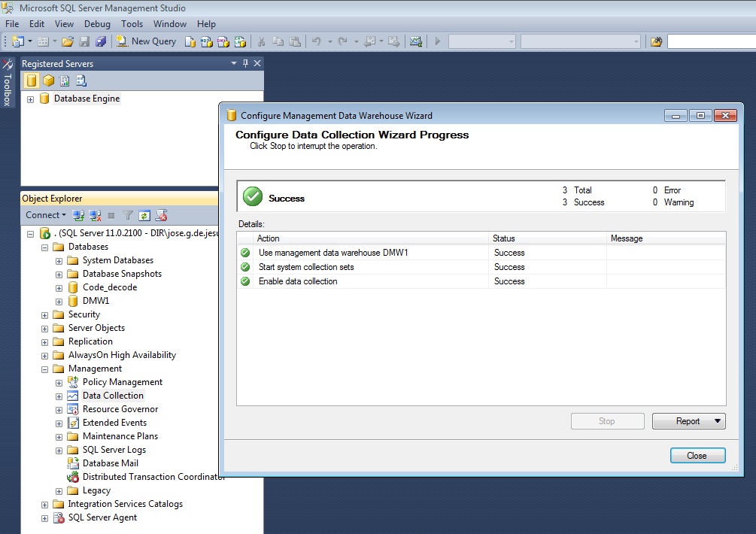Screen dimensions: 756x534
Task: Collapse the Databases folder node
Action: 45,247
